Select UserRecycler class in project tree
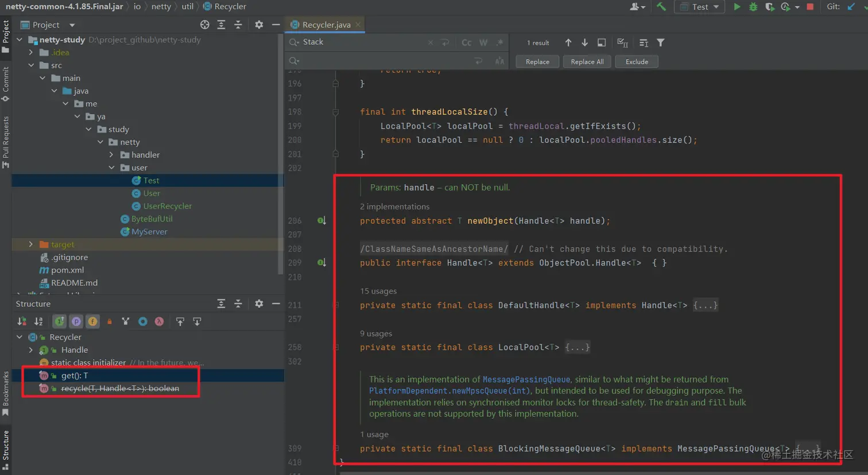This screenshot has width=868, height=475. point(167,206)
